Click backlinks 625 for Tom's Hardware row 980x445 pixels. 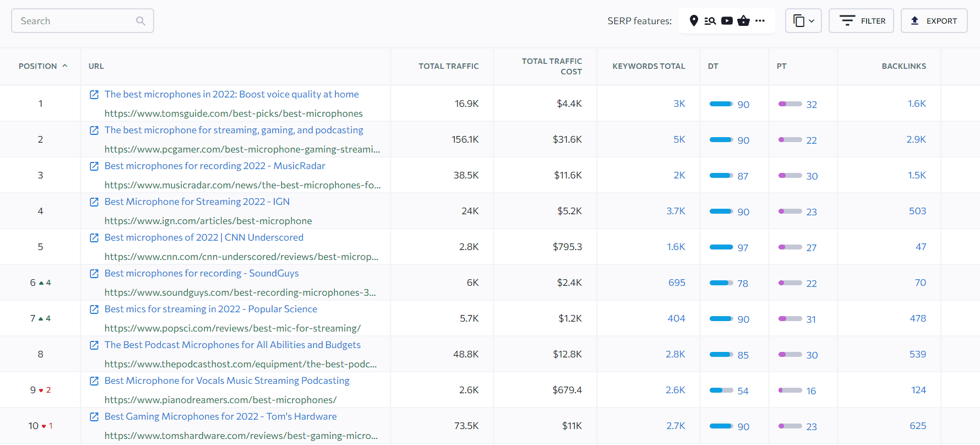point(918,426)
